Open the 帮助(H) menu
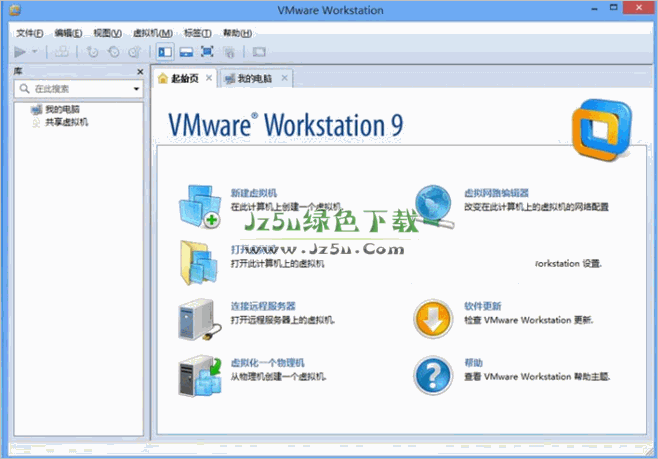Viewport: 658px width, 459px height. (237, 33)
